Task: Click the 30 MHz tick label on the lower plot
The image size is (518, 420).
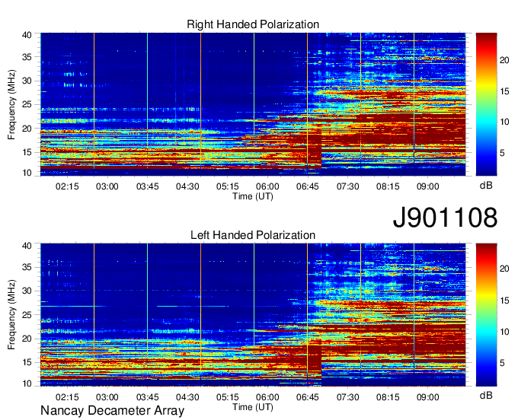Action: pos(27,291)
